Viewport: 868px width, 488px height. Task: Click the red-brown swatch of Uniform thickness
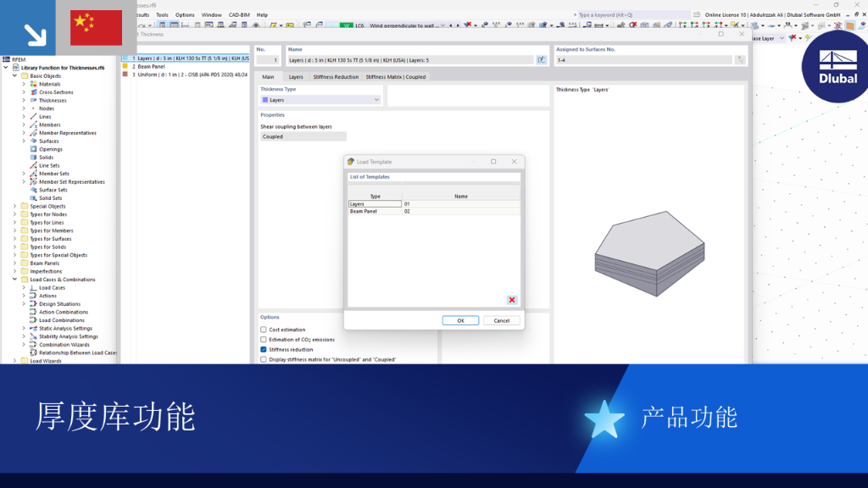(x=125, y=75)
